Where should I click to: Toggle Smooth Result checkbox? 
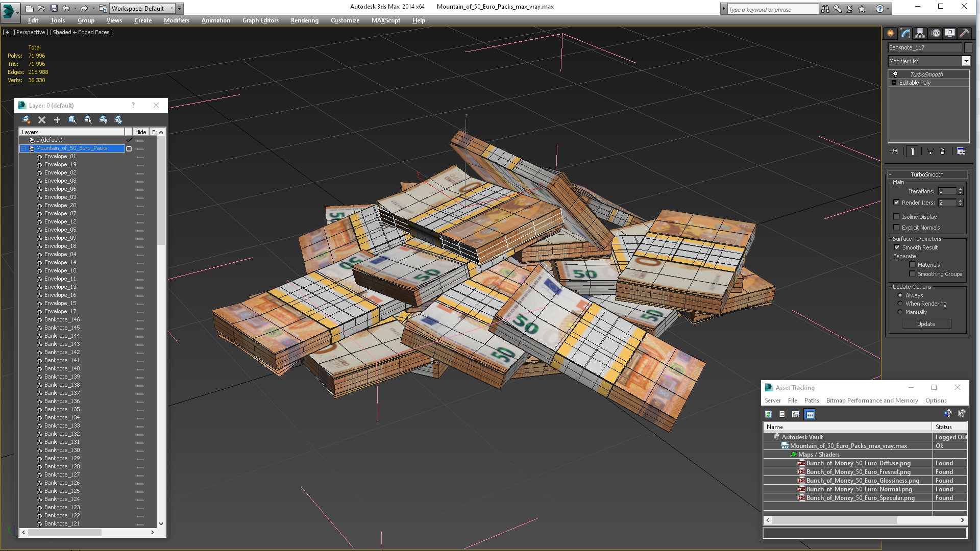[x=897, y=247]
